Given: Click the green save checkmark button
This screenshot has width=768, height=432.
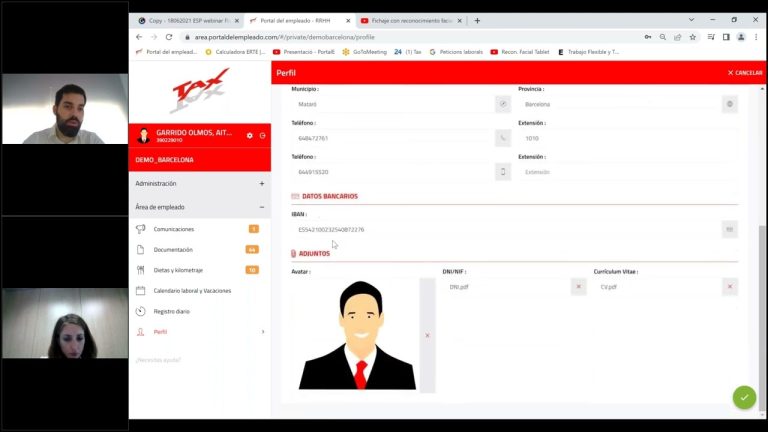Looking at the screenshot, I should 744,397.
